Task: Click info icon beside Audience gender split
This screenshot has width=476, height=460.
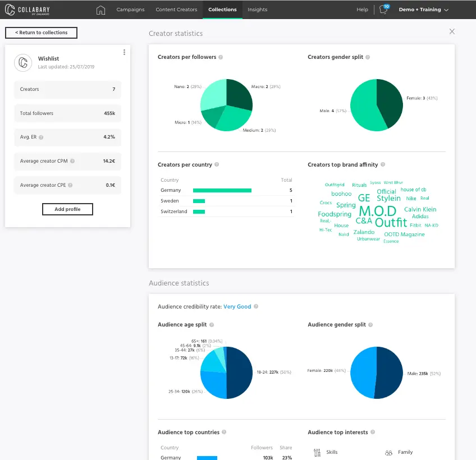Action: tap(371, 325)
